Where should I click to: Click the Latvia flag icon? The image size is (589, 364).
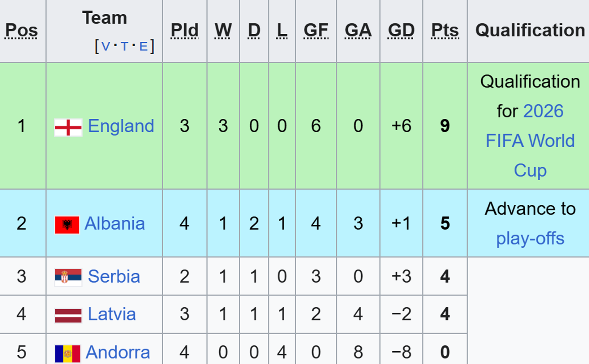[68, 315]
